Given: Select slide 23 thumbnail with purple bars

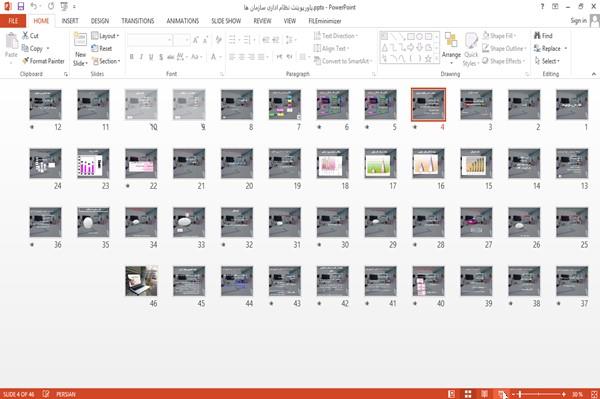Looking at the screenshot, I should tap(93, 163).
